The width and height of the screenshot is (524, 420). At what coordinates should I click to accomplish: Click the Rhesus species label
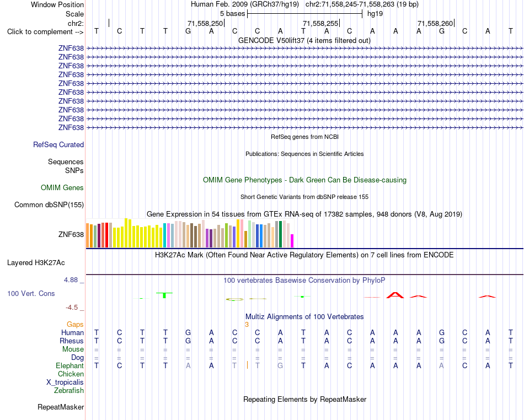(72, 341)
